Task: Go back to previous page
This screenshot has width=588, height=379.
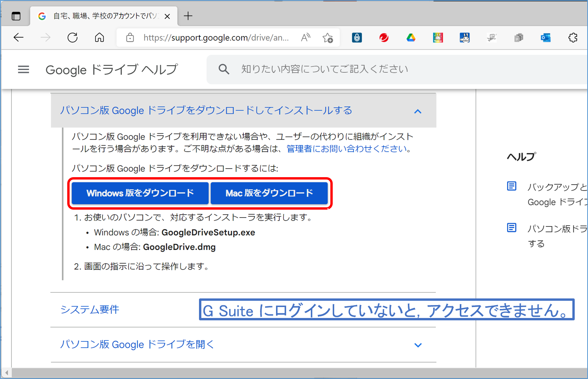Action: pos(18,38)
